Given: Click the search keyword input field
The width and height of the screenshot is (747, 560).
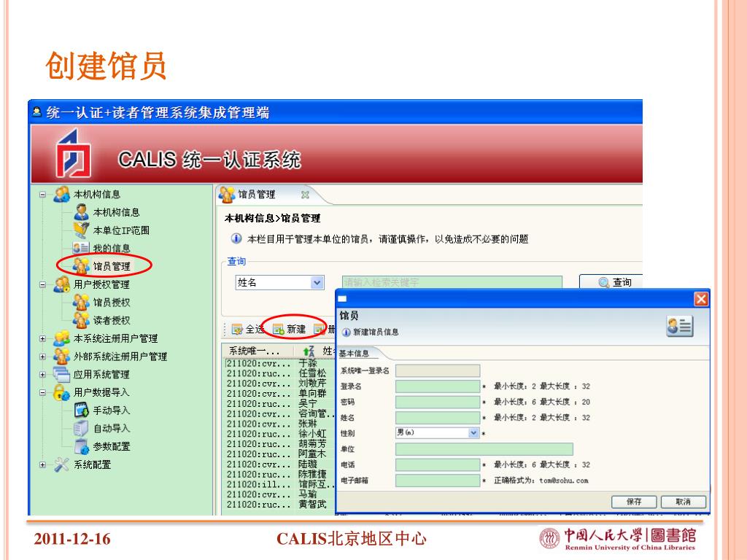Looking at the screenshot, I should click(x=452, y=282).
